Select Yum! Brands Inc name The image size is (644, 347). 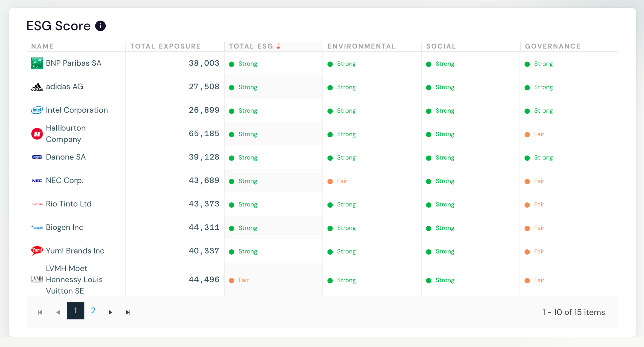coord(75,251)
